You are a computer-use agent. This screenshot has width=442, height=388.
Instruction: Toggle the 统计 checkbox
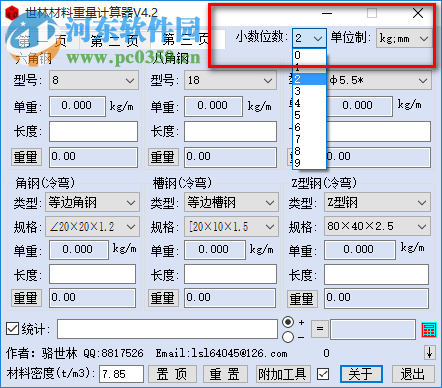[12, 329]
